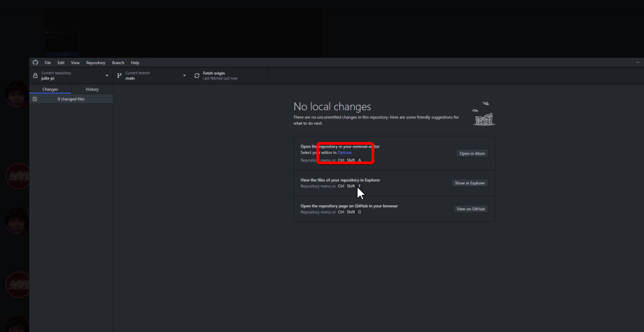The width and height of the screenshot is (644, 332).
Task: Select the Changes tab
Action: pos(50,89)
